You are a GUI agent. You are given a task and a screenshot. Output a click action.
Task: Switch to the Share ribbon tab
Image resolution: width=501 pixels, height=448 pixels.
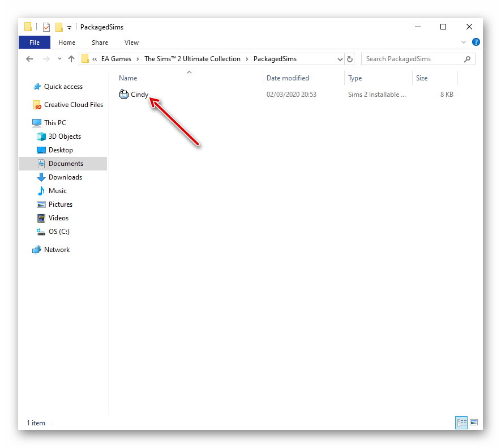click(100, 42)
